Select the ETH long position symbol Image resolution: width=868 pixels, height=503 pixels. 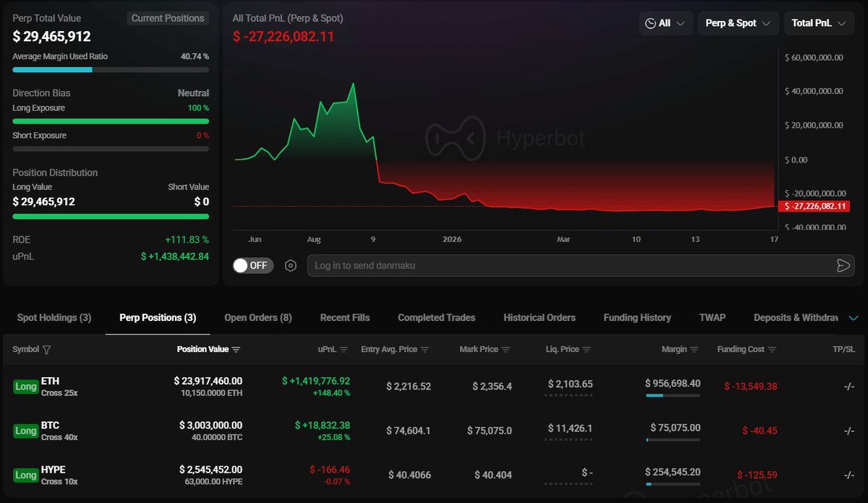[x=51, y=380]
